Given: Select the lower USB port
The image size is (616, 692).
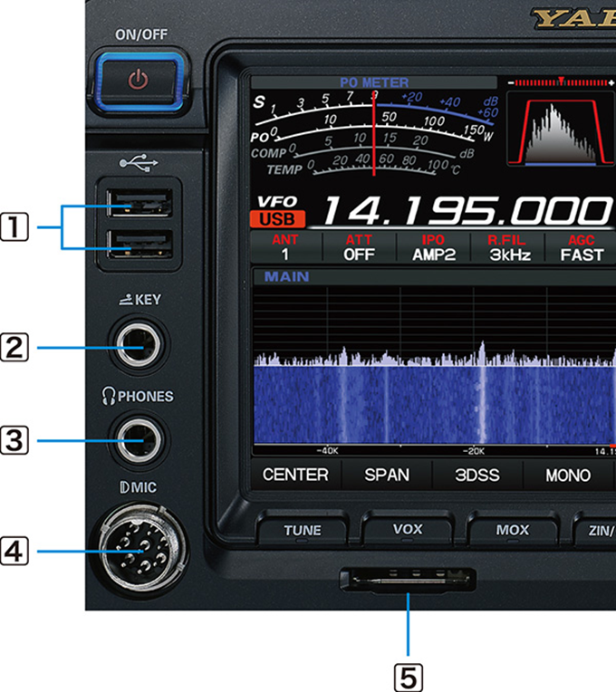Looking at the screenshot, I should (139, 244).
